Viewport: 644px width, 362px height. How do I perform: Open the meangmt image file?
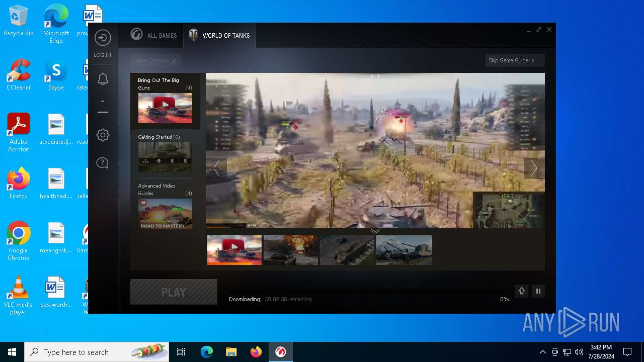pos(56,238)
